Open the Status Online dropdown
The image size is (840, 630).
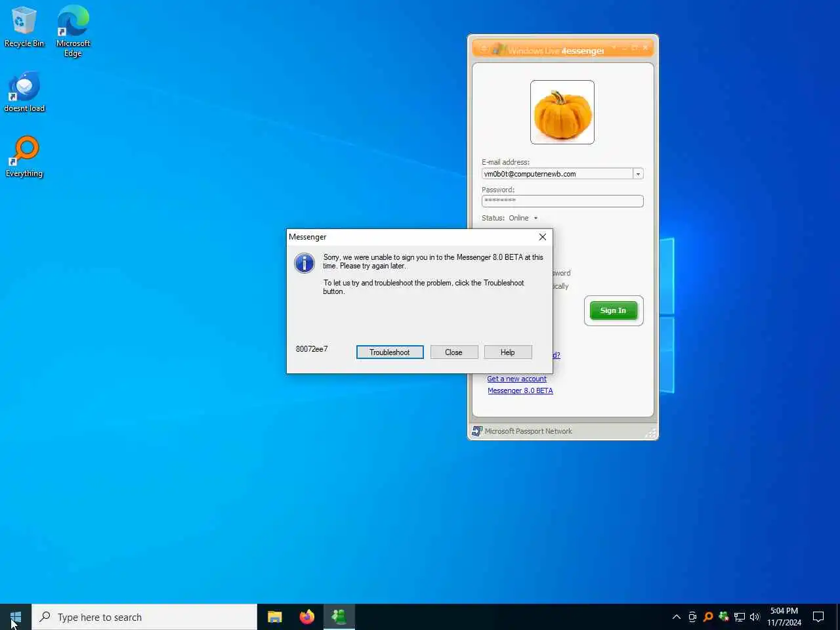tap(523, 218)
